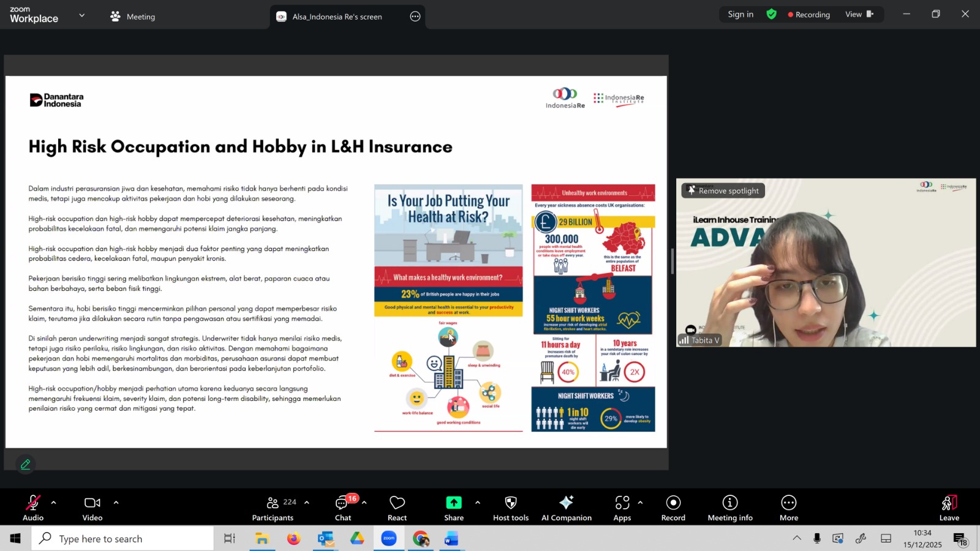Click Remove spotlight on Tabita's video
Image resolution: width=980 pixels, height=551 pixels.
(723, 191)
